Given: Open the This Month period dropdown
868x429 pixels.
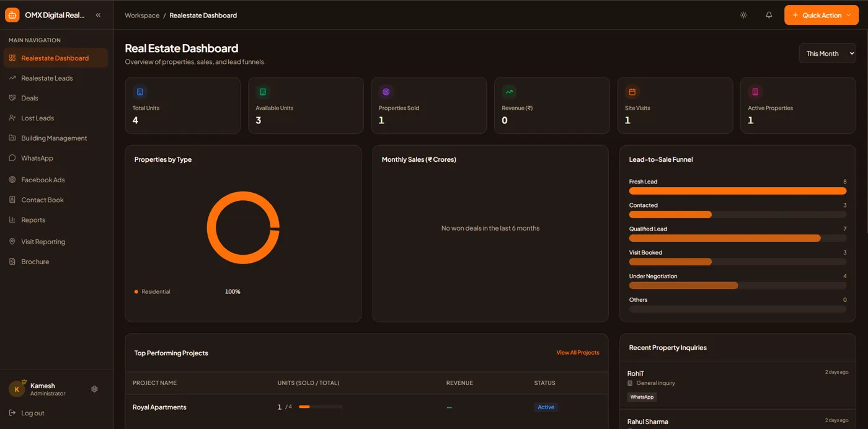Looking at the screenshot, I should [827, 53].
